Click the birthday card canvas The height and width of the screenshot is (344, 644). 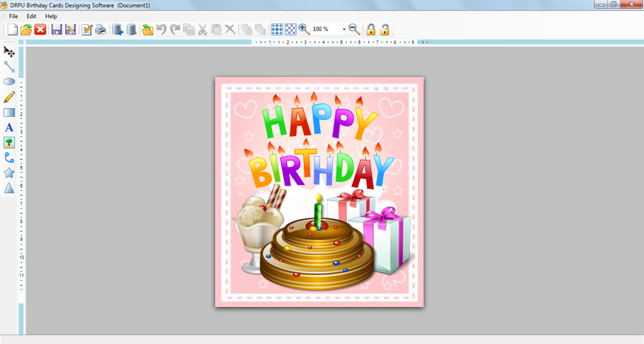tap(319, 192)
